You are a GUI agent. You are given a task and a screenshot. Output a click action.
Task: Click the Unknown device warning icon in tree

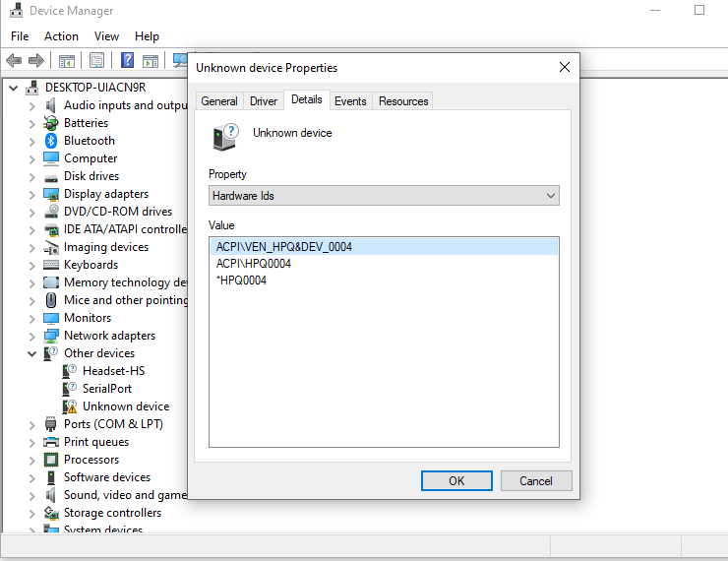(x=70, y=406)
